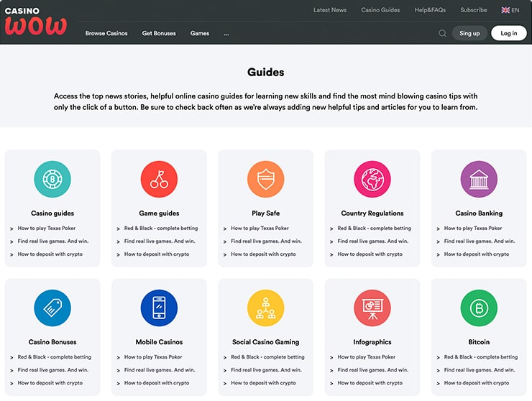The height and width of the screenshot is (401, 532).
Task: Open the search magnifier in header
Action: pyautogui.click(x=442, y=33)
